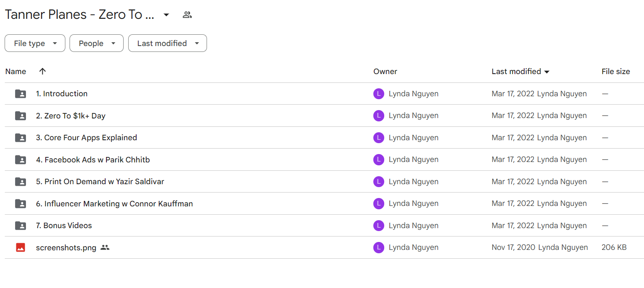Click the Tanner Planes - Zero To folder title
Screen dimensions: 644x288
click(80, 15)
